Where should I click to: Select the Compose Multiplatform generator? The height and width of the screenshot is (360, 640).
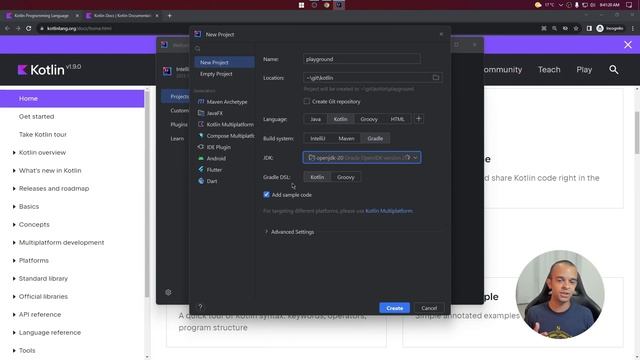pyautogui.click(x=226, y=136)
